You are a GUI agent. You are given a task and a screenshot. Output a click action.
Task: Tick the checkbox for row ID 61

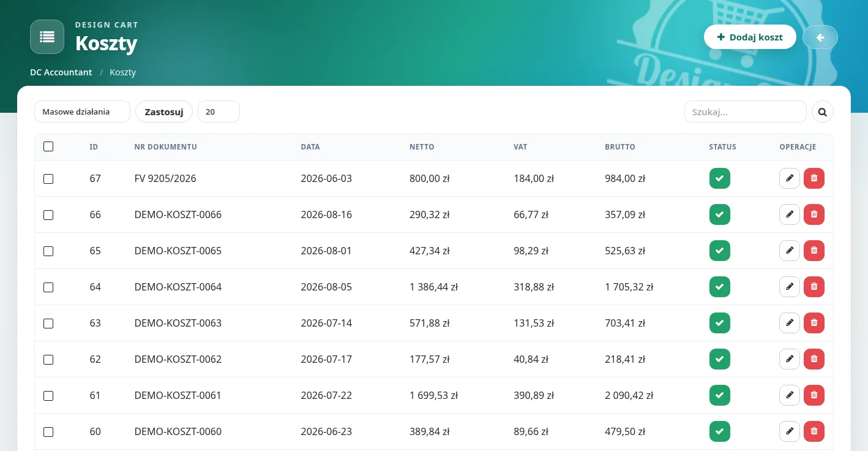48,396
